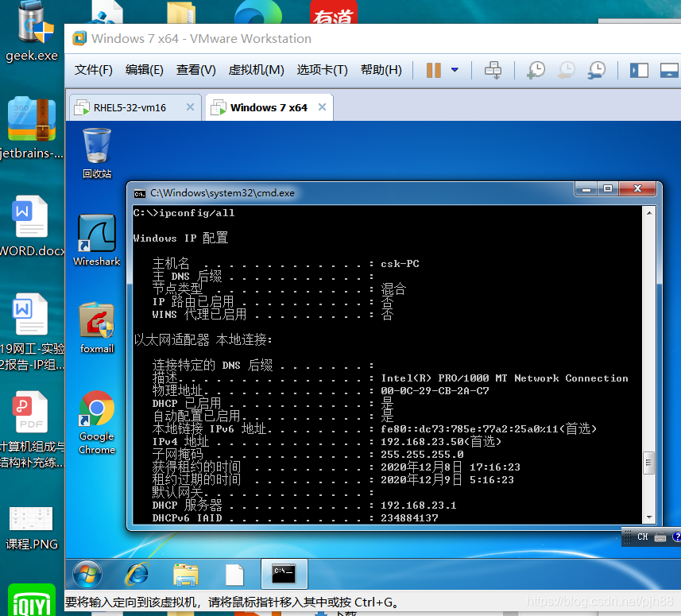Click the cmd.exe title bar system icon

click(x=139, y=193)
